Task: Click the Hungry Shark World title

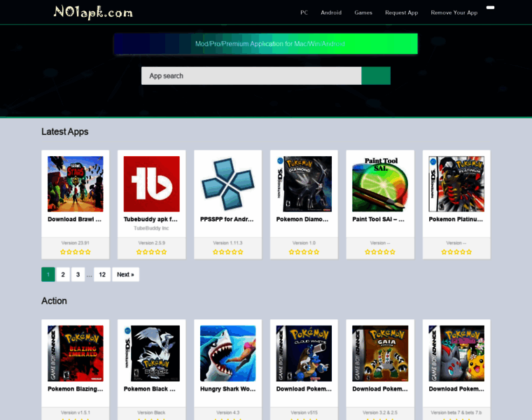Action: pos(227,388)
